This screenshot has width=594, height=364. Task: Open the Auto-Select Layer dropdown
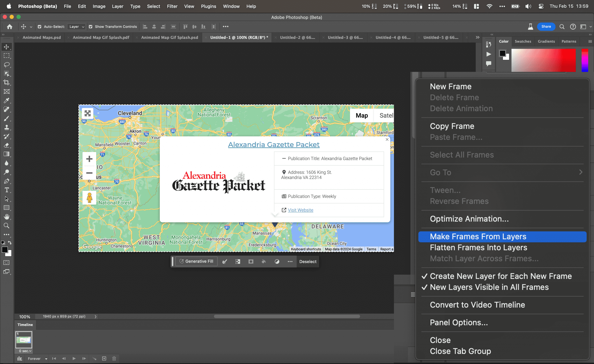[76, 27]
